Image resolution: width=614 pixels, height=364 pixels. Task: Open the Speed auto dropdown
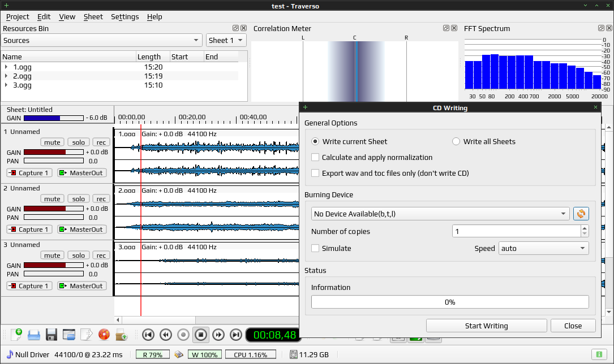(x=543, y=248)
